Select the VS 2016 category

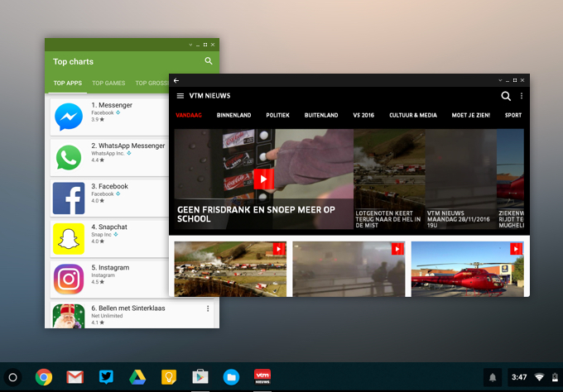coord(363,115)
